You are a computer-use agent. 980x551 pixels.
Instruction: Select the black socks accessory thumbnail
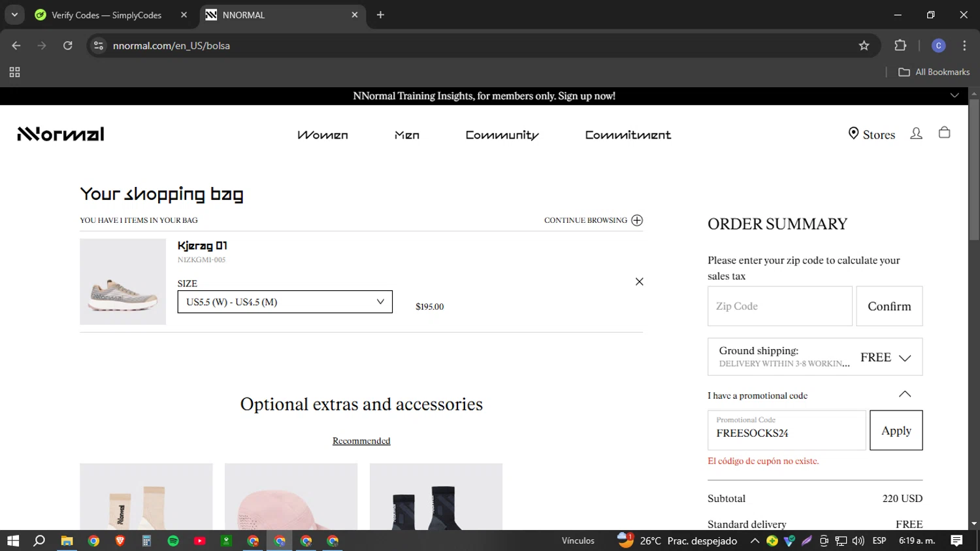[x=436, y=497]
